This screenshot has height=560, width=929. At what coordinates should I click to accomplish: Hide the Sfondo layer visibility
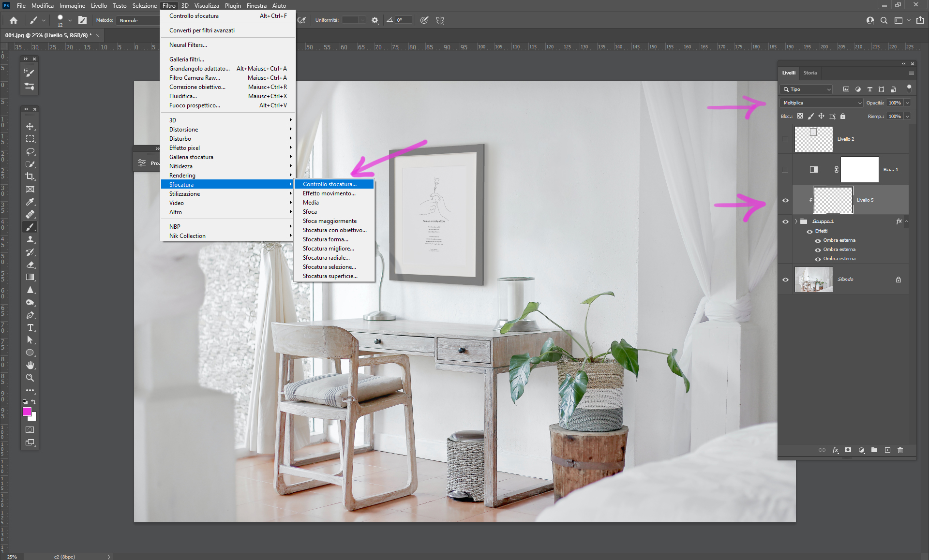click(785, 280)
